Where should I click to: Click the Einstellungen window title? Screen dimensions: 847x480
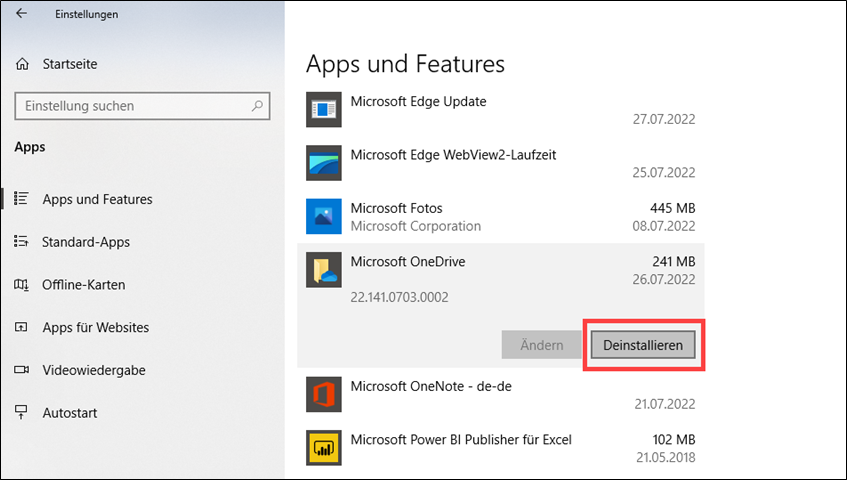86,15
